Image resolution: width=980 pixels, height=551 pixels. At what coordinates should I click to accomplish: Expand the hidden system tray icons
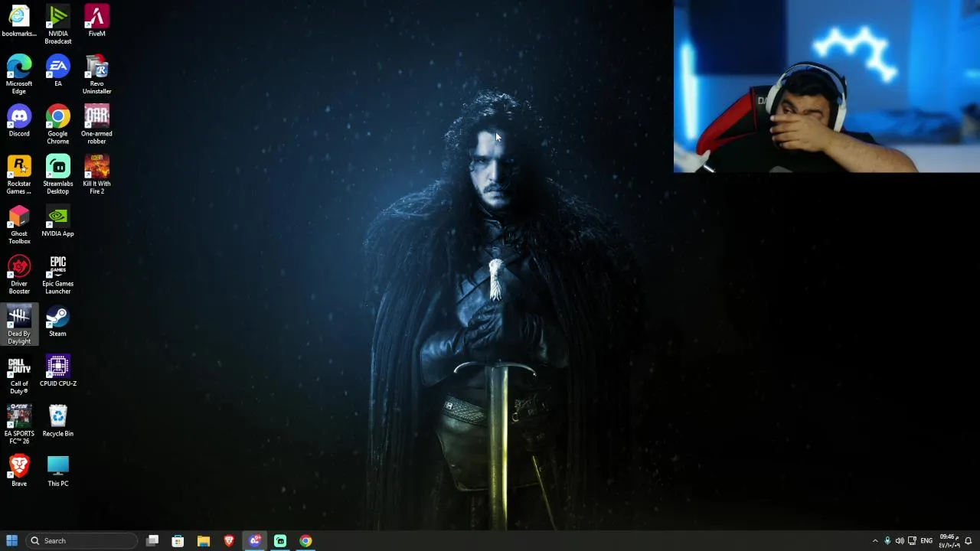[875, 541]
